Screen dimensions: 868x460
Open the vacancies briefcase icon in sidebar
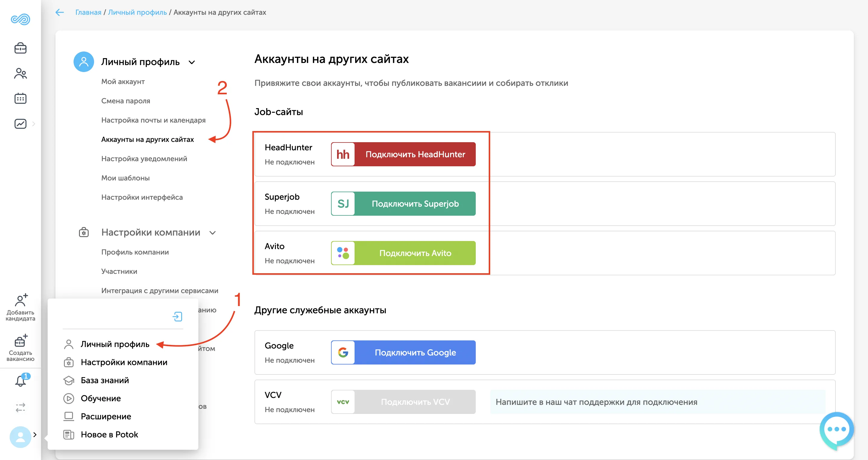pyautogui.click(x=20, y=48)
